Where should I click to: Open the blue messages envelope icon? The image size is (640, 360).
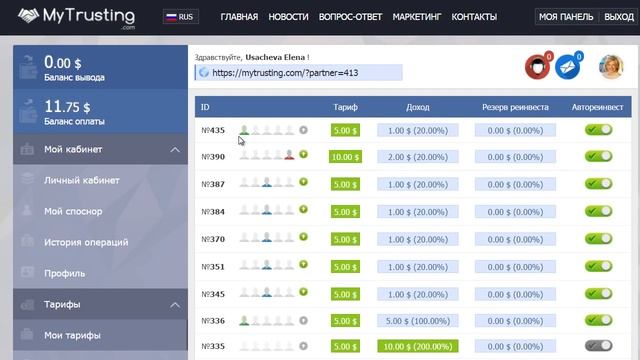(567, 67)
